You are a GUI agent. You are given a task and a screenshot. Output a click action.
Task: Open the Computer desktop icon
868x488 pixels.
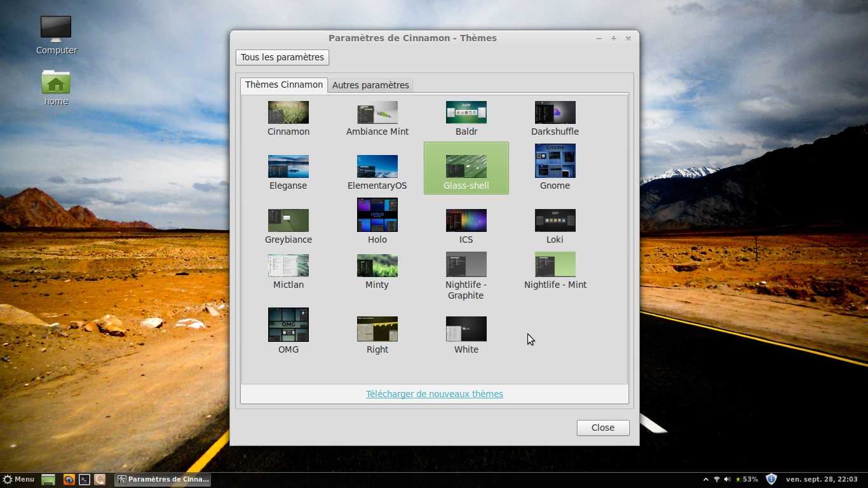(x=56, y=35)
